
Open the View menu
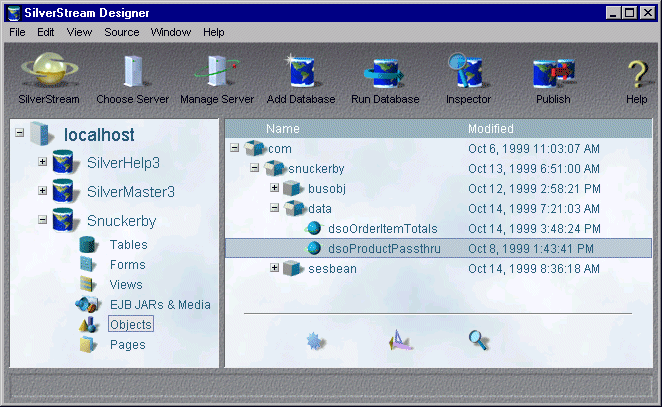click(x=79, y=33)
